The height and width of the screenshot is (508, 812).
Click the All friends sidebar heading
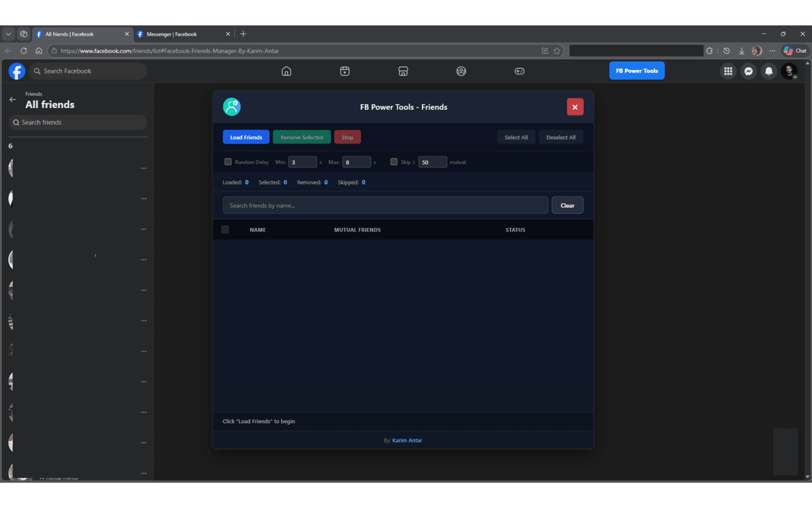tap(50, 105)
